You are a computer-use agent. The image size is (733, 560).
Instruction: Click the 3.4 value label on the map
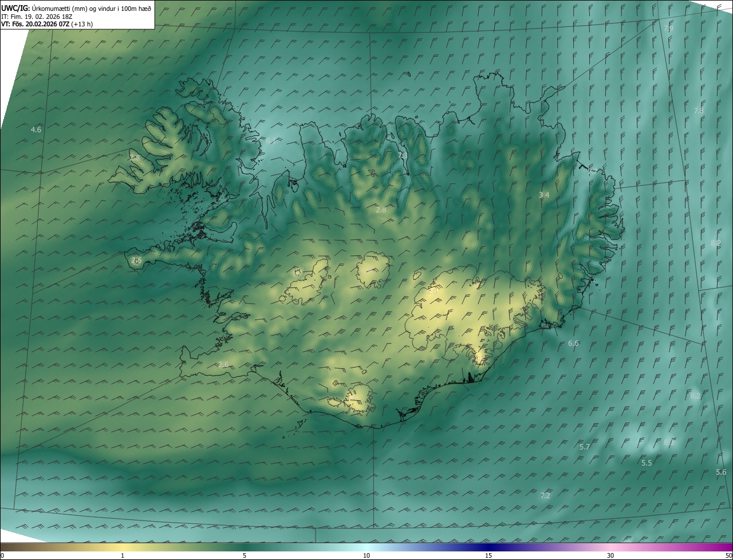544,195
